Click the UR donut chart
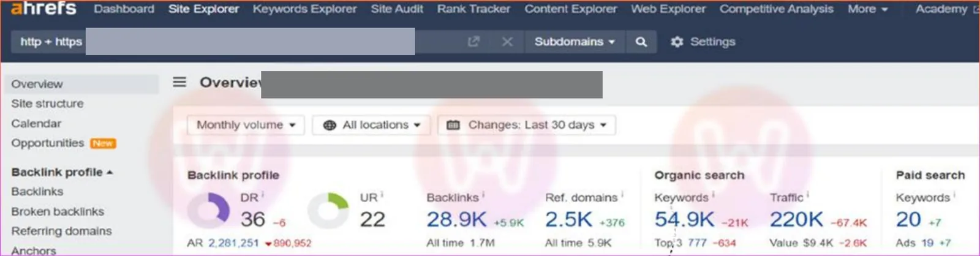980x256 pixels. pyautogui.click(x=328, y=211)
